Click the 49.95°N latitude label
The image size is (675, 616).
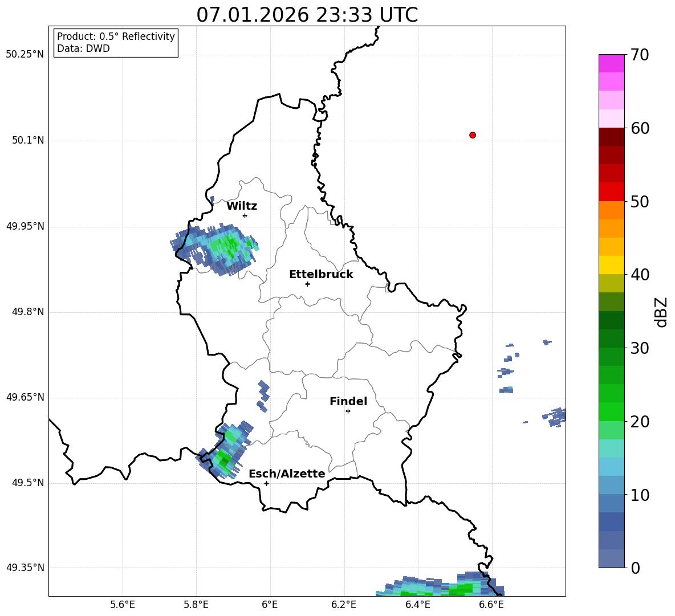click(x=25, y=226)
